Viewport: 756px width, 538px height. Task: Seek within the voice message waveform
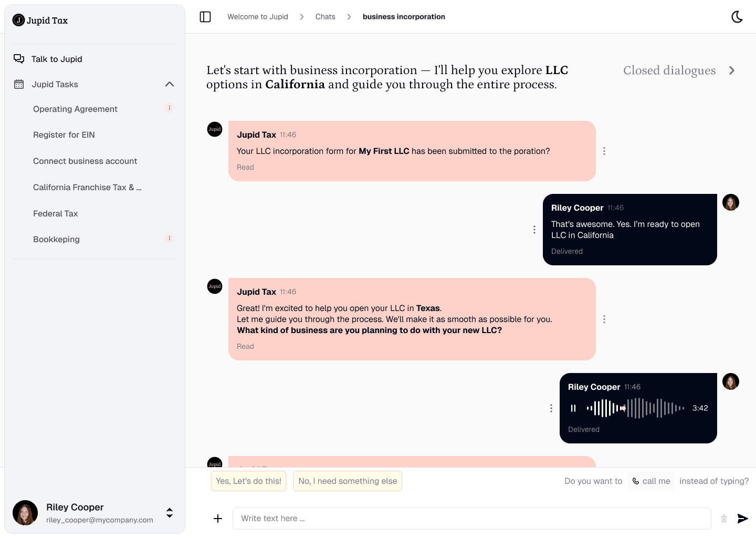pos(635,408)
